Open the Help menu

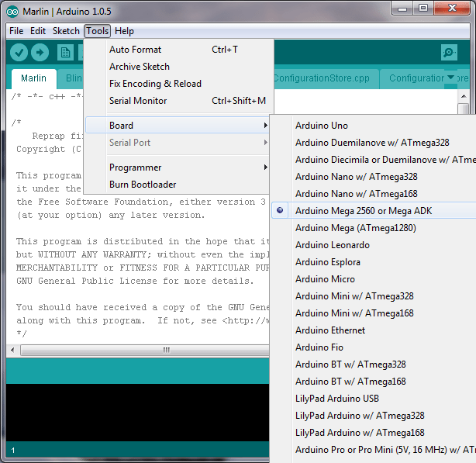coord(124,31)
